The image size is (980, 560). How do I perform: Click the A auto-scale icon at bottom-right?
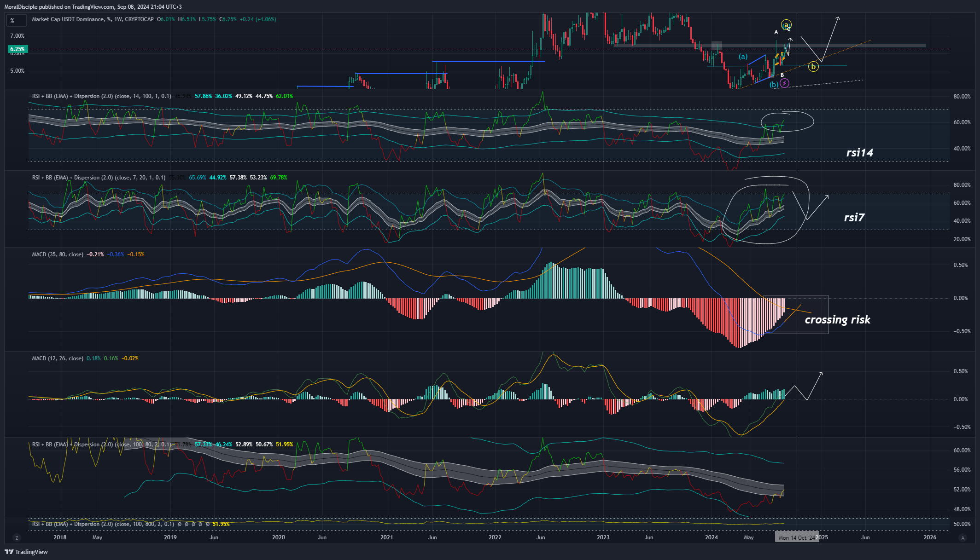coord(962,537)
